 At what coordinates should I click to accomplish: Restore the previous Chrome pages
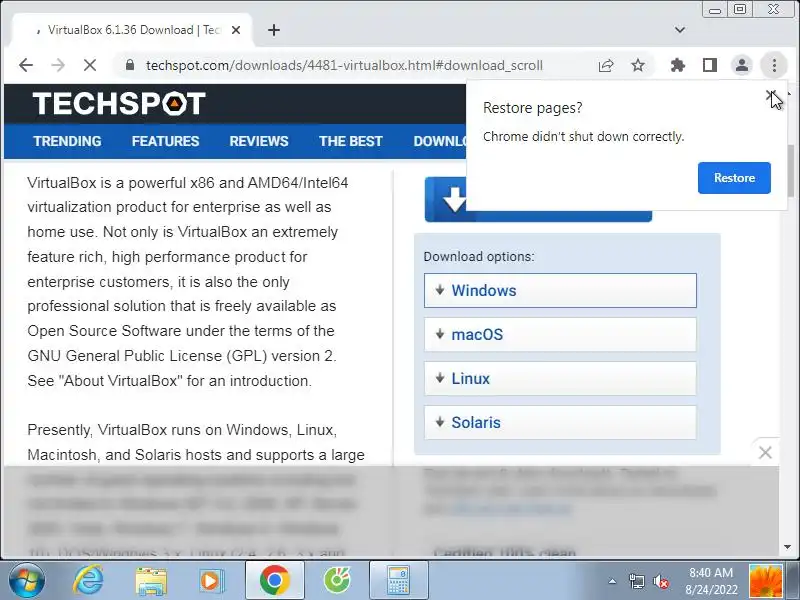[734, 178]
